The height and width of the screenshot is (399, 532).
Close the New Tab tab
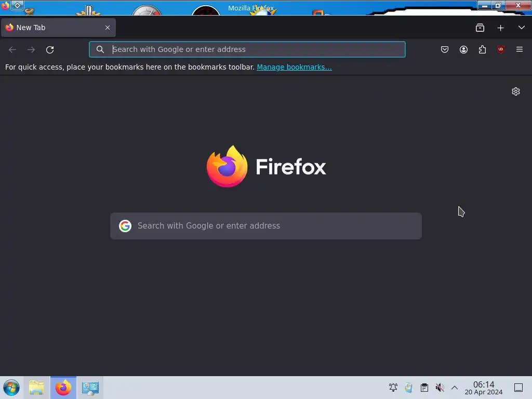[108, 28]
